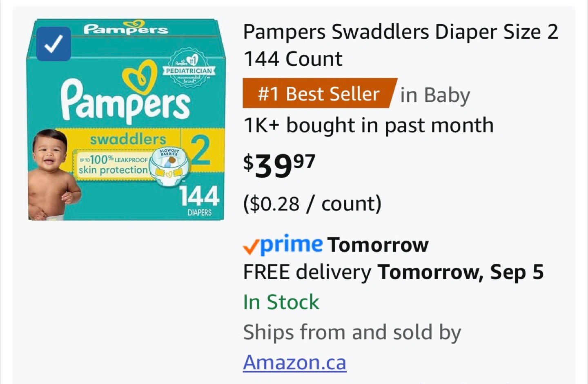The width and height of the screenshot is (588, 384).
Task: Click the 144 Diapers count on the box
Action: [x=199, y=200]
